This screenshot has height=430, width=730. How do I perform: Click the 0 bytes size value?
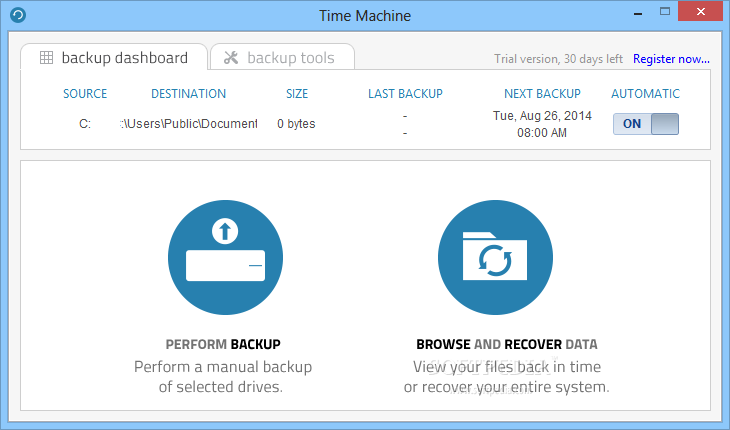tap(296, 124)
